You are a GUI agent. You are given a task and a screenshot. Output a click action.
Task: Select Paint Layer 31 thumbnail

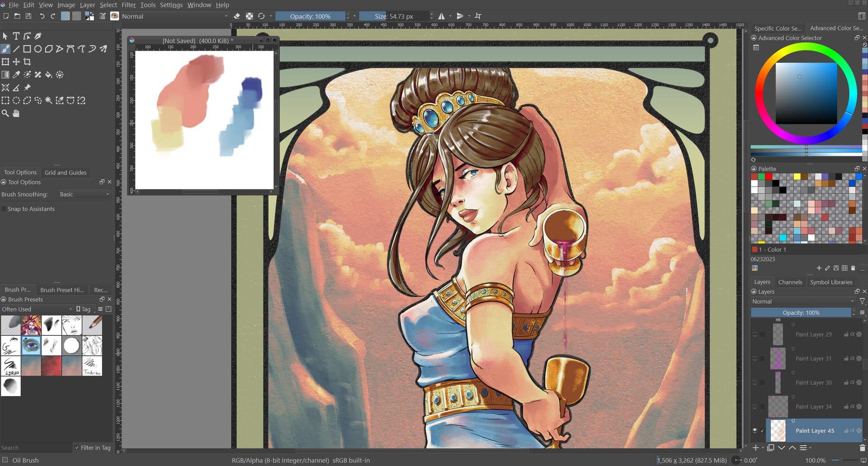778,358
